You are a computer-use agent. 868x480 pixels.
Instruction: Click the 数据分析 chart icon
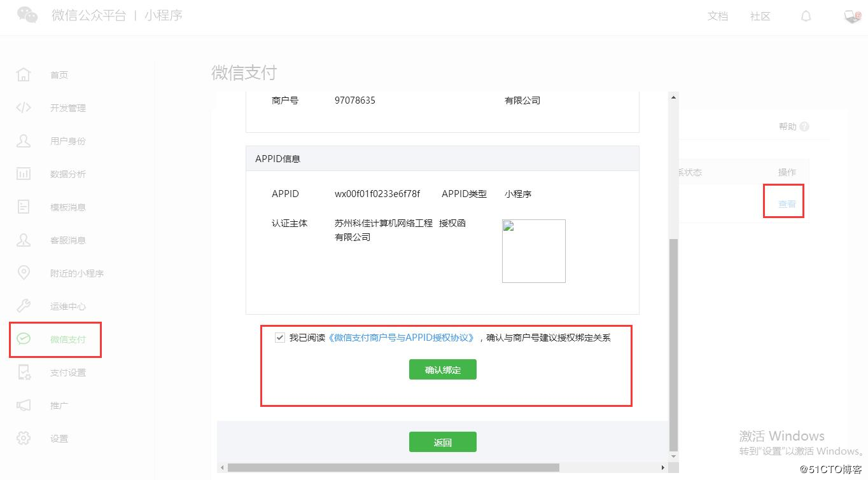click(24, 174)
